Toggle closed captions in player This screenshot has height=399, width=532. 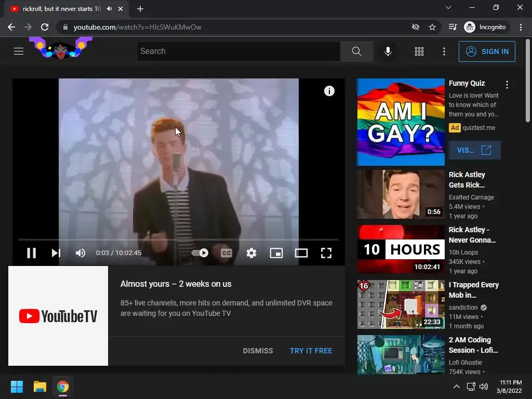point(227,253)
